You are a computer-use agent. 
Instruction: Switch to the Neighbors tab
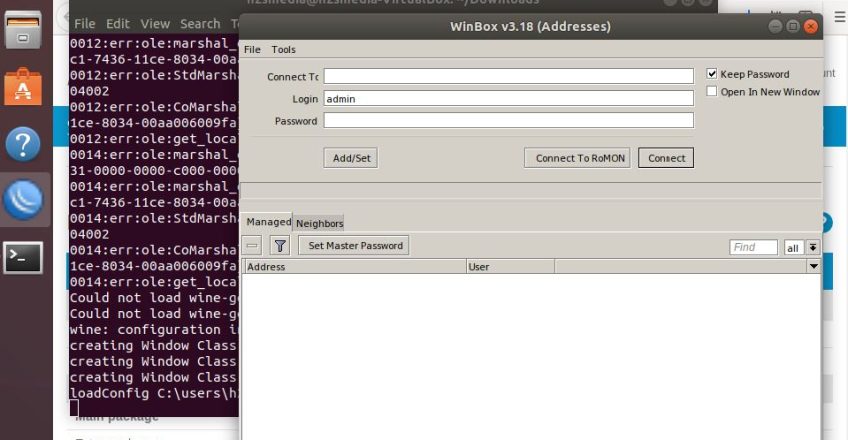pos(319,223)
